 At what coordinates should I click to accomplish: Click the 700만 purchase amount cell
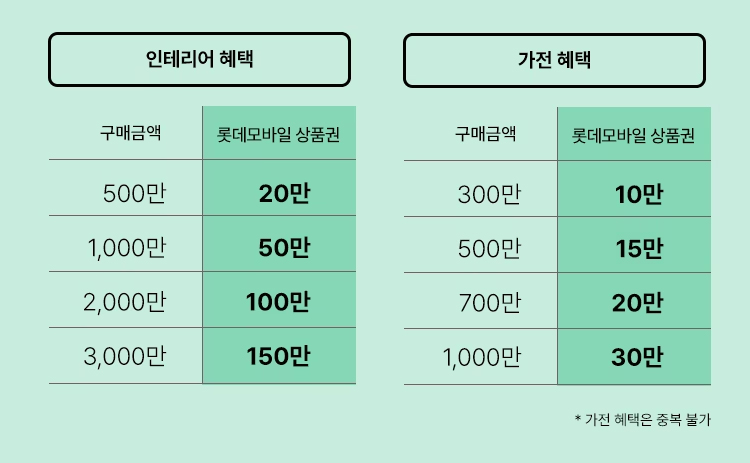(488, 301)
